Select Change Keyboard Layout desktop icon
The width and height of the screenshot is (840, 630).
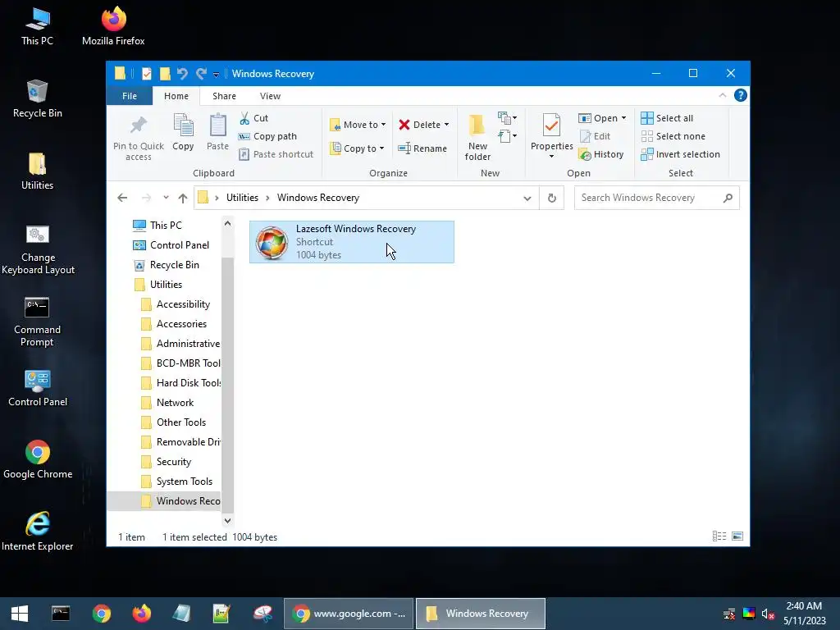point(38,249)
